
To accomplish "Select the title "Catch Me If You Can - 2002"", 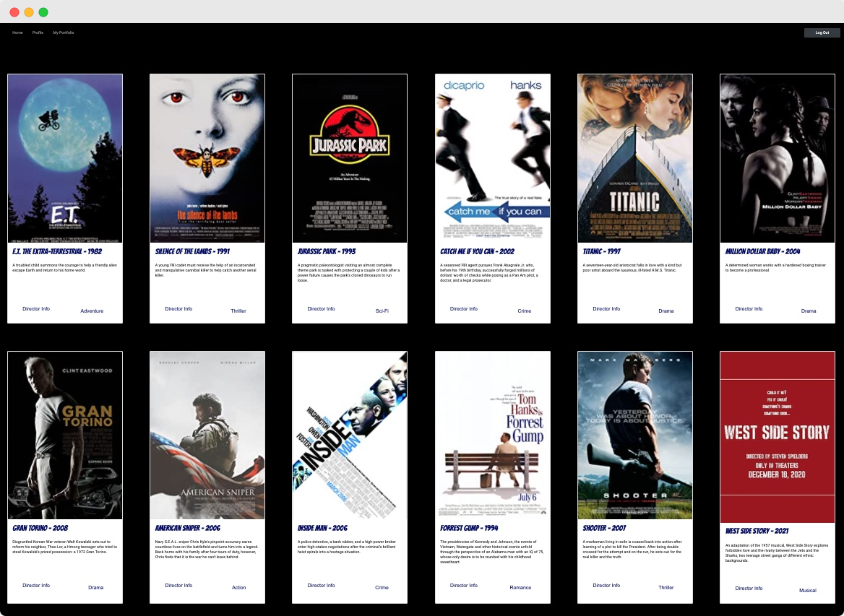I will (478, 251).
